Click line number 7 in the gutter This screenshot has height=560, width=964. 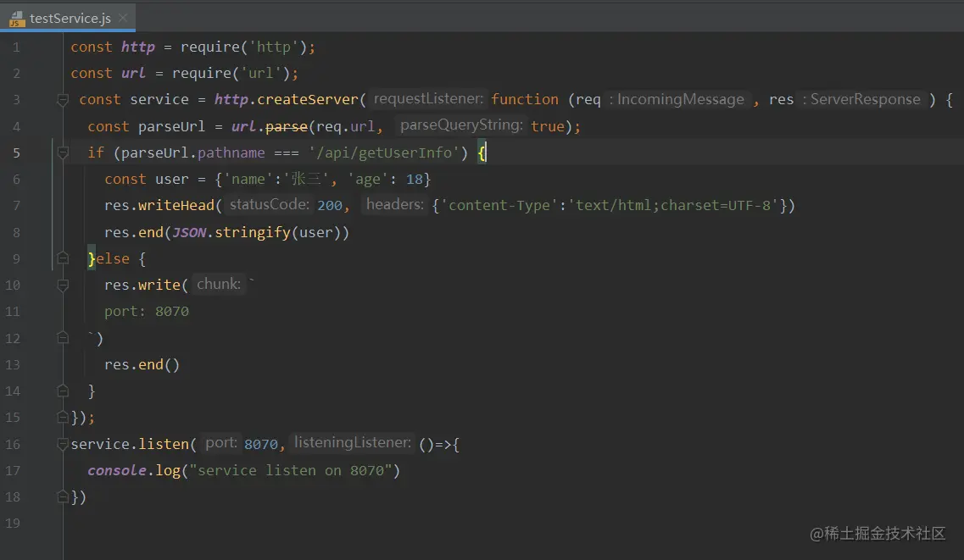click(x=17, y=206)
